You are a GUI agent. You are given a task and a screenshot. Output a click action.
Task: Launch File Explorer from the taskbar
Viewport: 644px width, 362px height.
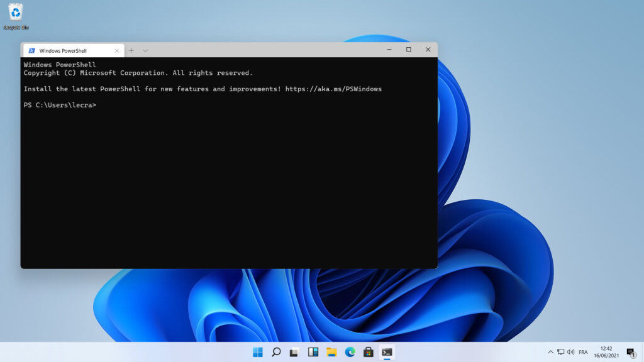point(331,352)
